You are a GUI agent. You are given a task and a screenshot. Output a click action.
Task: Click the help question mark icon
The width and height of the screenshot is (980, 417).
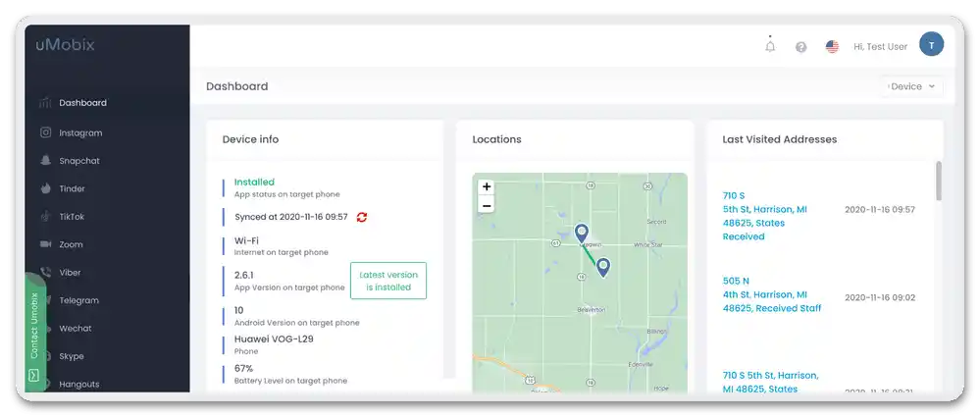click(800, 47)
